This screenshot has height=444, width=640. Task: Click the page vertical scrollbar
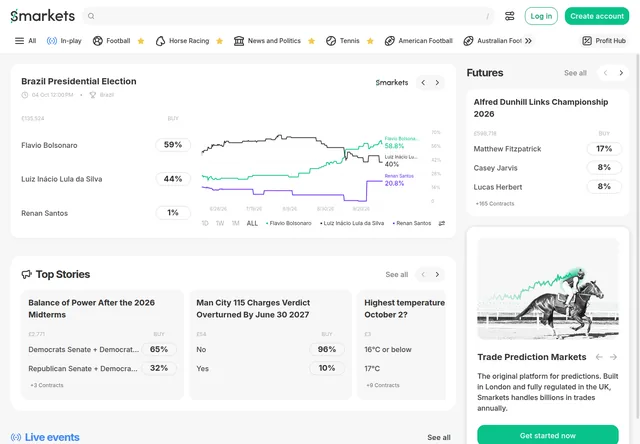click(x=638, y=237)
